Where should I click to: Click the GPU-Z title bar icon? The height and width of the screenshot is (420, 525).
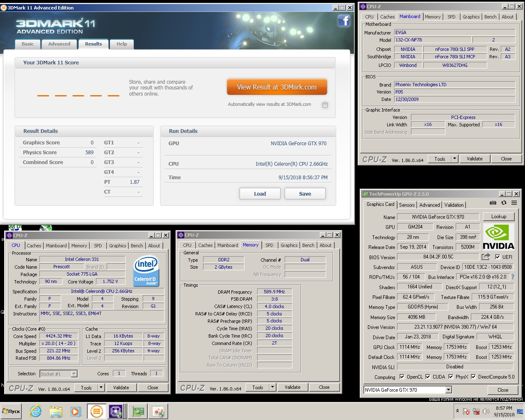tap(365, 194)
